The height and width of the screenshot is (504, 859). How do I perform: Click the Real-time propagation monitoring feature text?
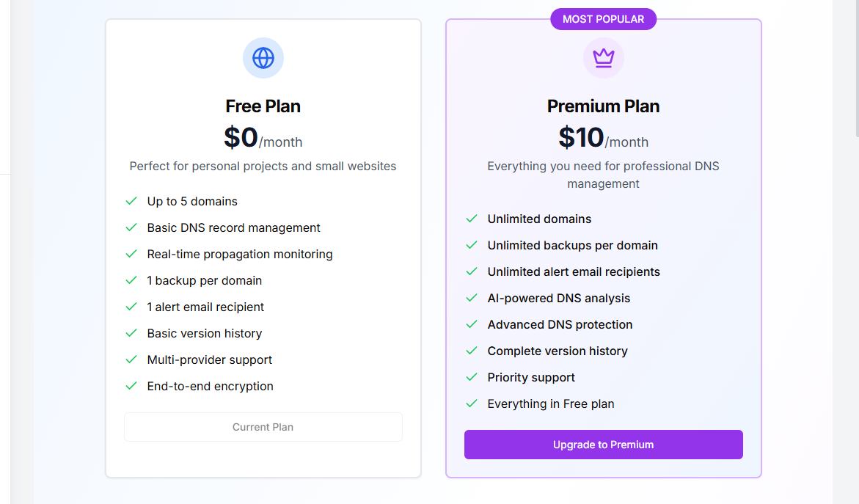click(x=240, y=254)
